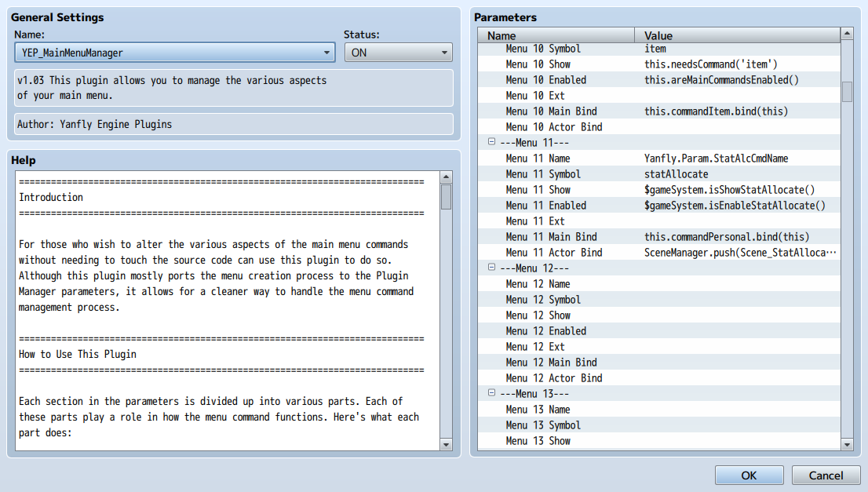
Task: Click the Introduction heading in Help
Action: pos(51,197)
